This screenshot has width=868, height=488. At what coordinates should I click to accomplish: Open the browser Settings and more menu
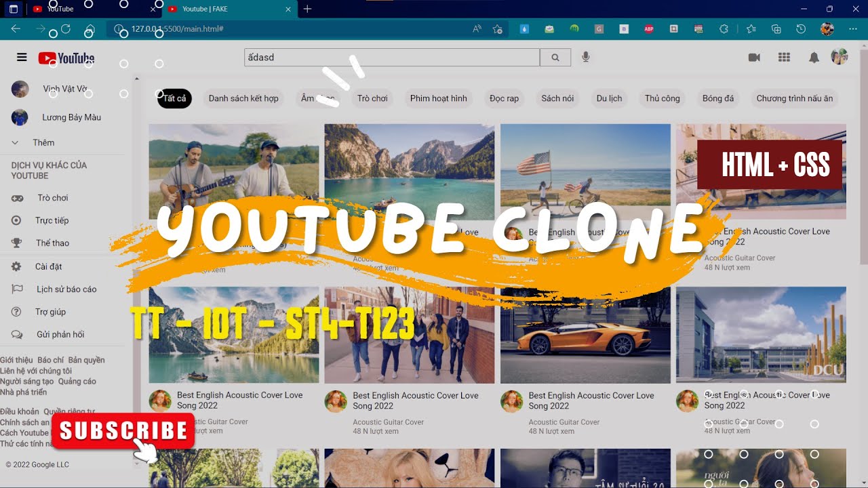coord(852,29)
